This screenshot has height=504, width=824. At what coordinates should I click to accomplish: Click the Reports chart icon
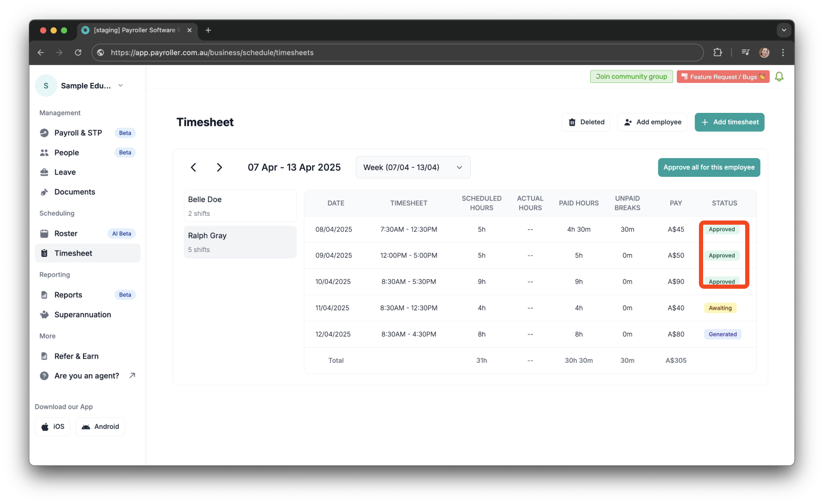coord(44,295)
